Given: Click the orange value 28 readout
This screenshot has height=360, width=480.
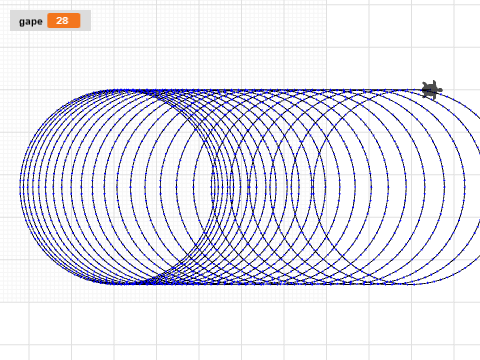Looking at the screenshot, I should (64, 21).
